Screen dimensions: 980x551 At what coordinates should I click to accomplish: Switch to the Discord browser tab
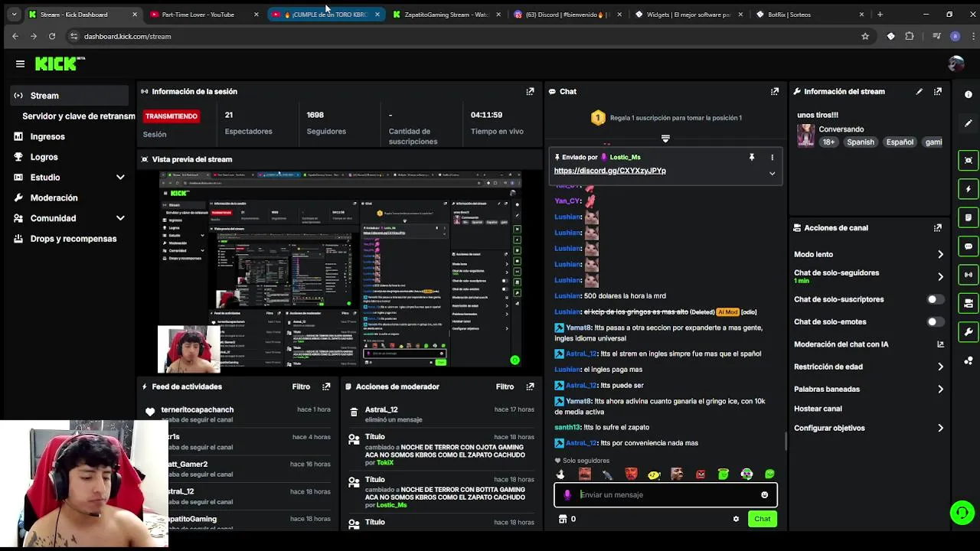click(x=567, y=15)
